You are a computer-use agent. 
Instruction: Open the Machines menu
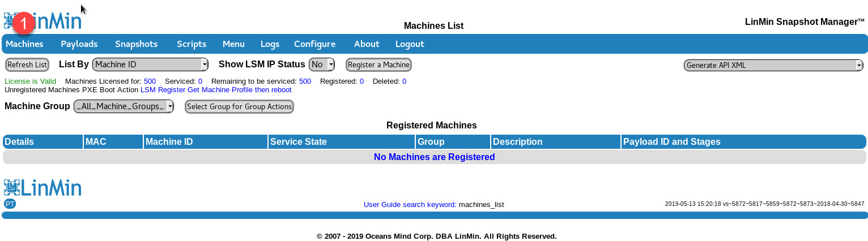click(x=24, y=44)
